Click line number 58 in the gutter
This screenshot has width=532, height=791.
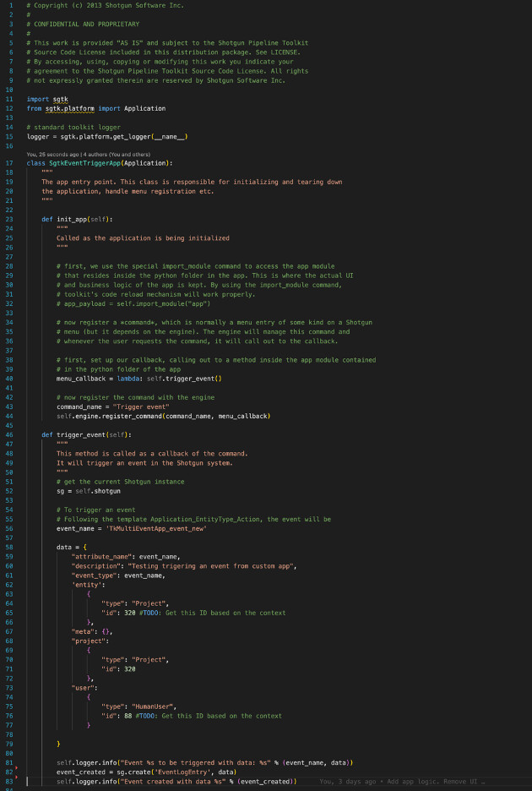pyautogui.click(x=9, y=548)
